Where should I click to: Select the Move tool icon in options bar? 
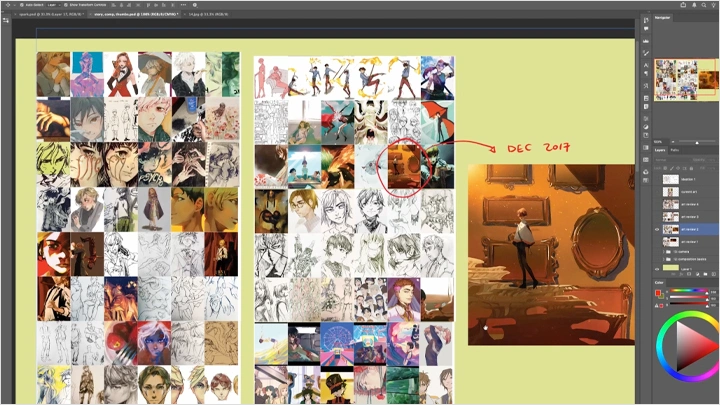7,5
